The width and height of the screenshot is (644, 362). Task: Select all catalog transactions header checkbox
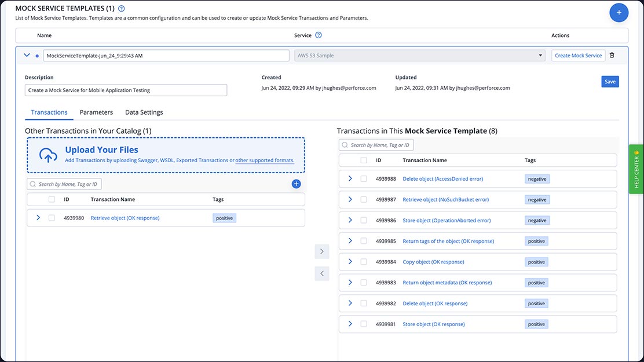[x=52, y=199]
